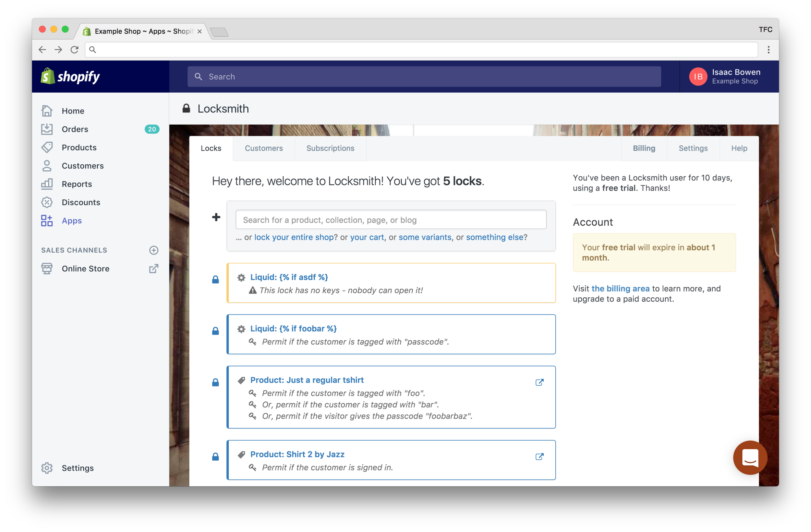Click key icon for foobarbaz passcode rule
Viewport: 811px width, 532px height.
coord(252,416)
